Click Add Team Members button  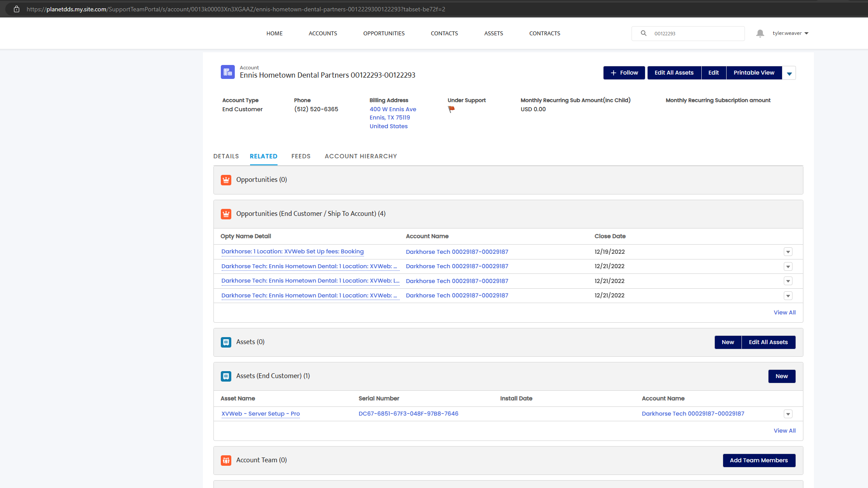coord(759,461)
